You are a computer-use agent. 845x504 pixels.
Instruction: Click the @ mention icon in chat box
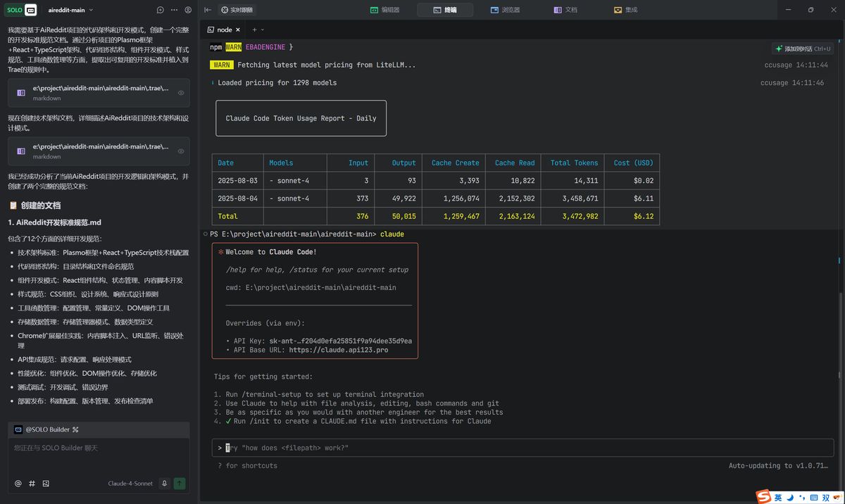coord(18,484)
